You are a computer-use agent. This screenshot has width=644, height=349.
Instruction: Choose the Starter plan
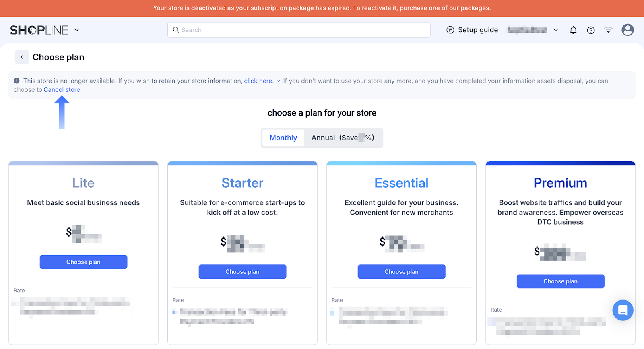242,272
